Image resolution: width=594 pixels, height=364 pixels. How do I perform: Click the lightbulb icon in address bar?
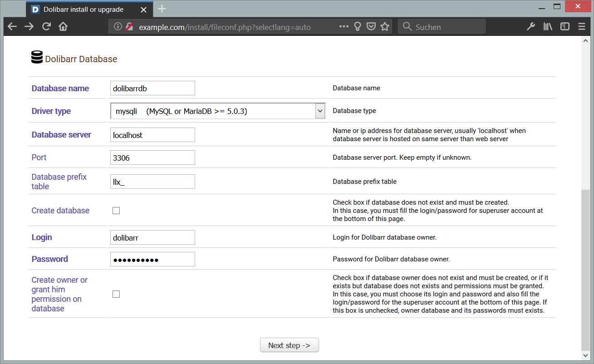358,26
